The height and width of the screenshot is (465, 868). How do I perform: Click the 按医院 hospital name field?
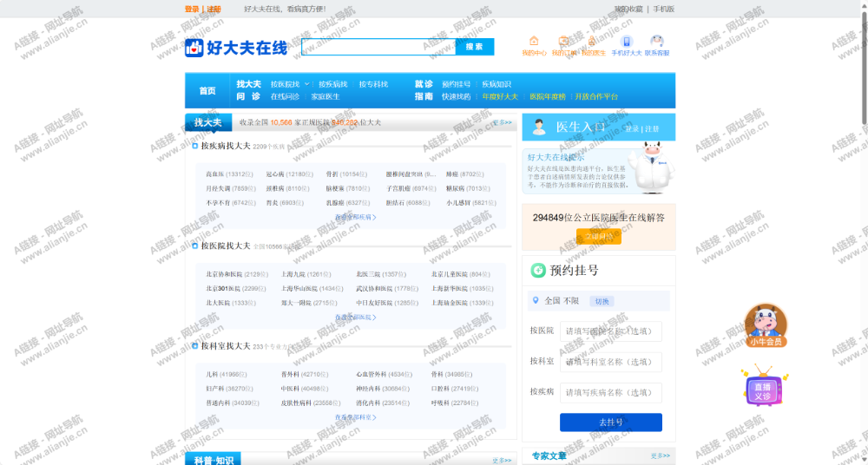(611, 331)
